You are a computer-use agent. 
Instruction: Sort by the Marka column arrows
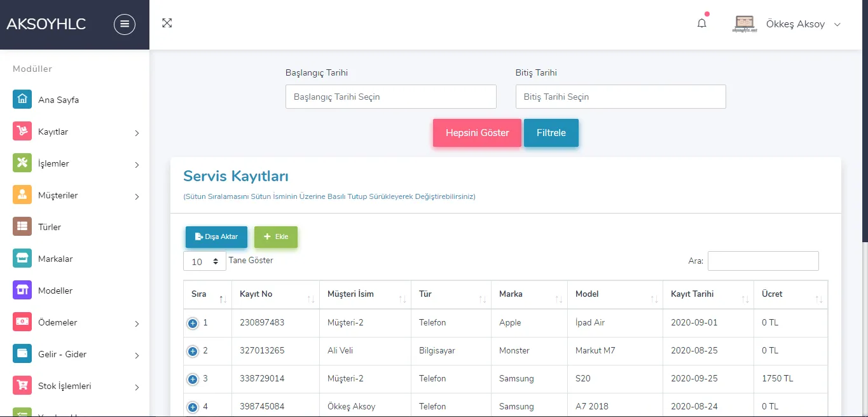point(559,299)
